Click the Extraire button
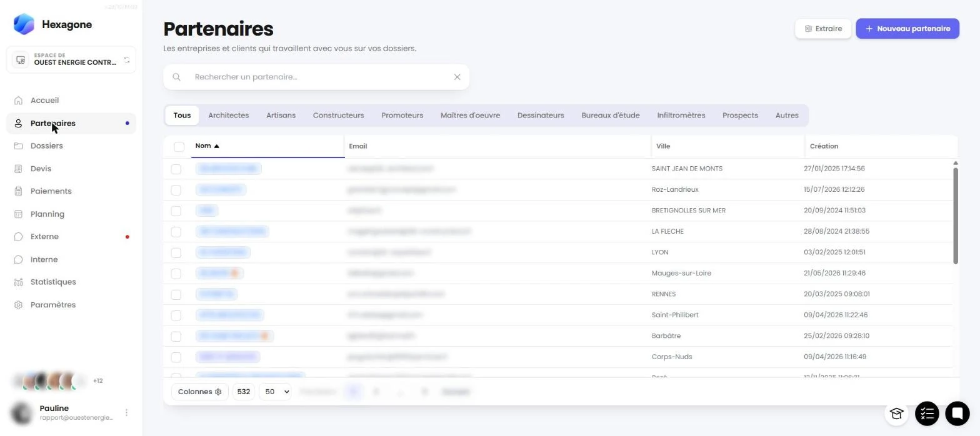Viewport: 980px width, 436px height. point(823,29)
